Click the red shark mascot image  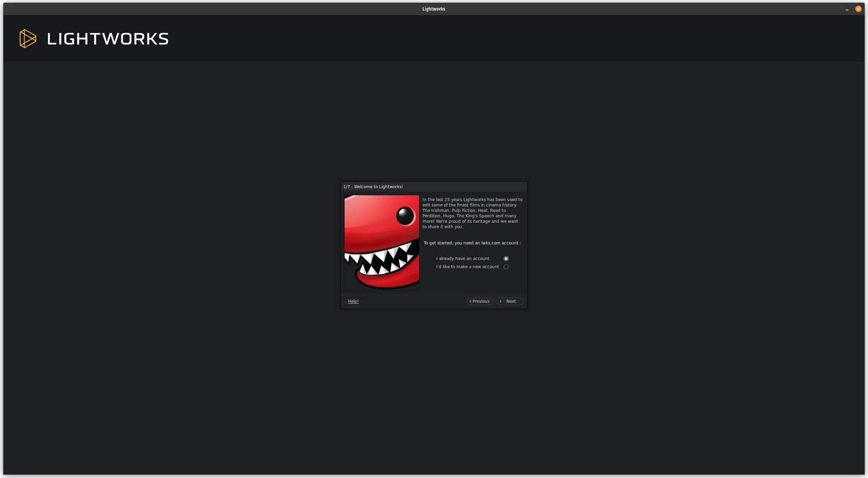tap(381, 242)
